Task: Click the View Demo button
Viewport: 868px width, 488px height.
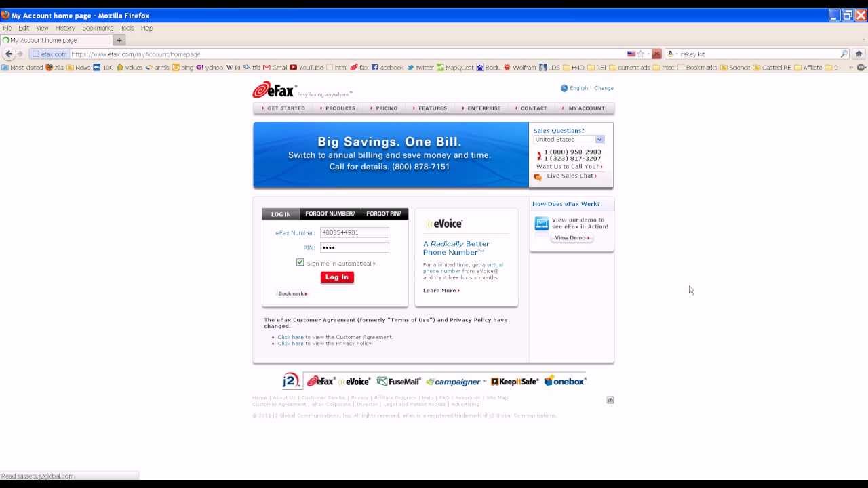Action: coord(572,238)
